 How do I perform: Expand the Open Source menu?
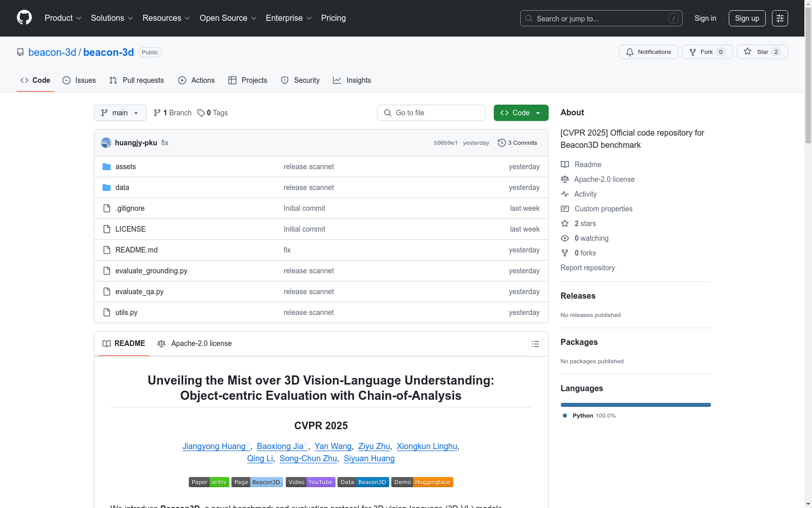coord(228,18)
